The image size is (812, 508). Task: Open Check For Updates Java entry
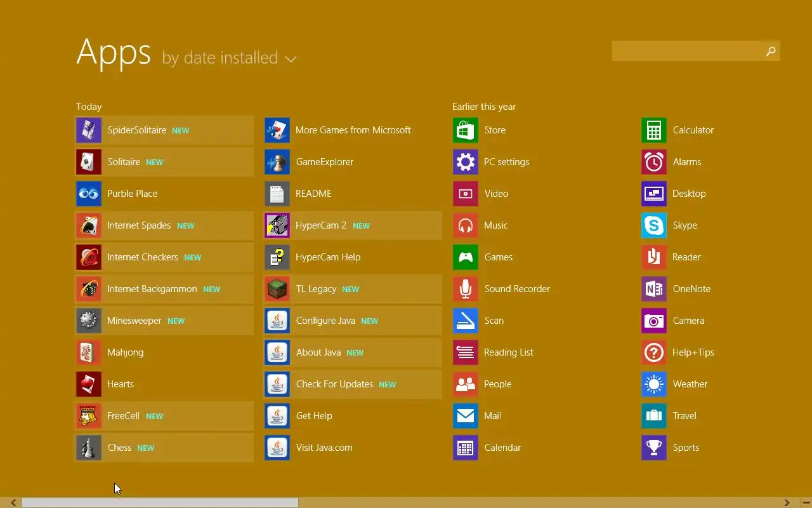353,384
